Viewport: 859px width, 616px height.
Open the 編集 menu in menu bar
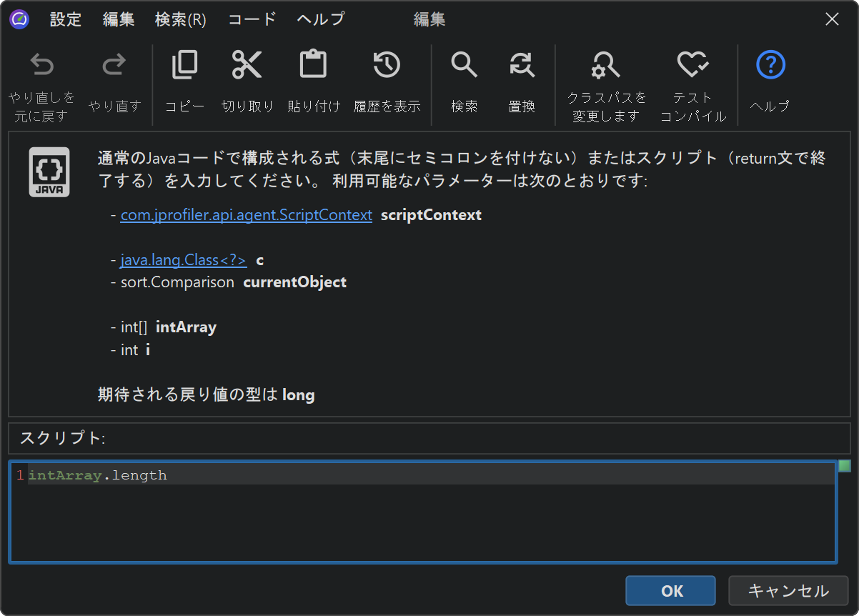(119, 19)
